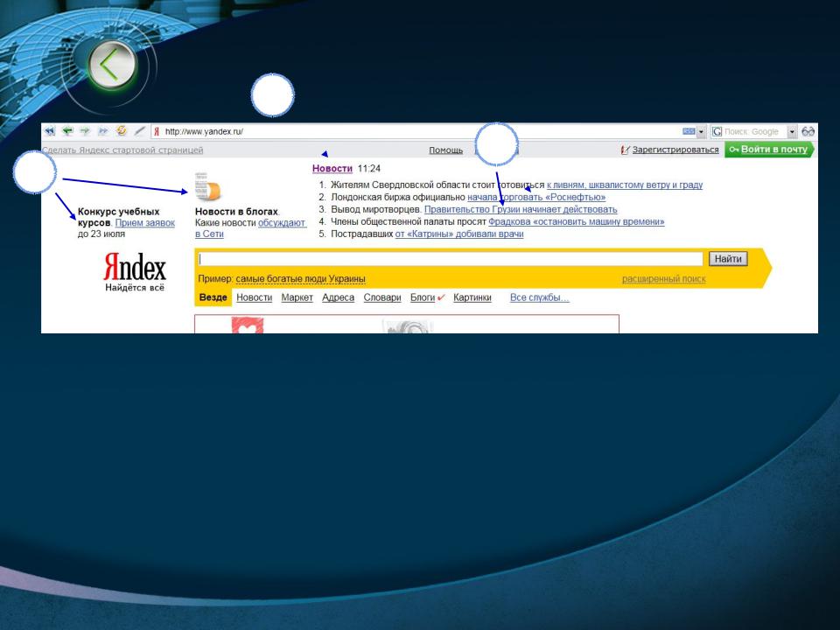Click the Новости в блогах heading text

pos(236,212)
